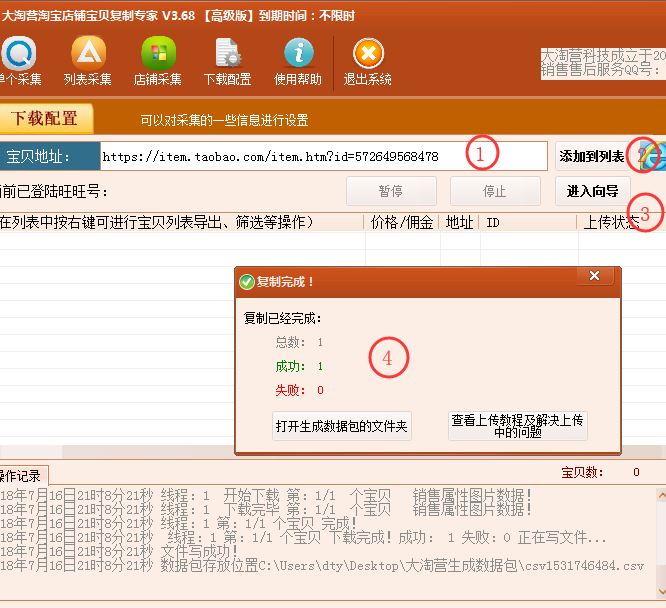Click the 宝贝地址 URL input field

324,156
